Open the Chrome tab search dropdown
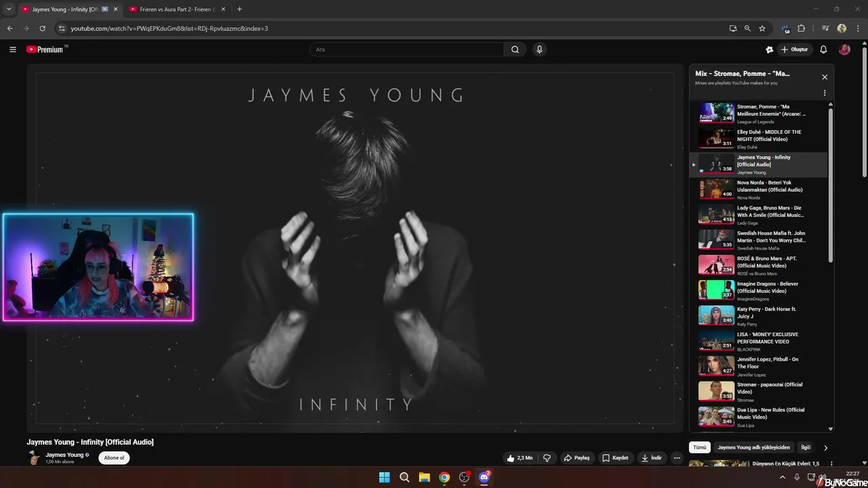This screenshot has width=868, height=488. pyautogui.click(x=9, y=9)
